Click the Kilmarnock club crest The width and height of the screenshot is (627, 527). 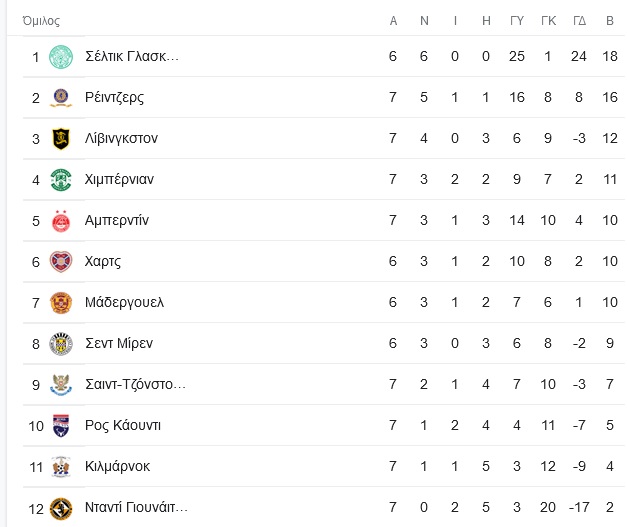pos(61,467)
